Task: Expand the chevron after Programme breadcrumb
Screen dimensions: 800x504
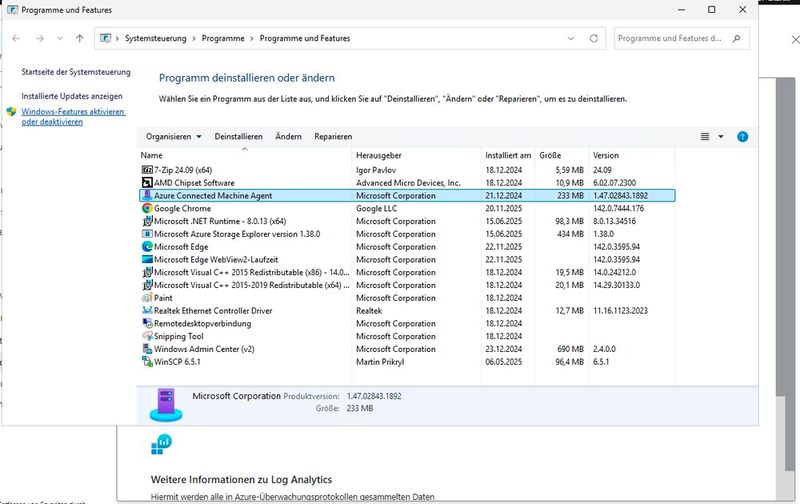Action: [x=252, y=38]
